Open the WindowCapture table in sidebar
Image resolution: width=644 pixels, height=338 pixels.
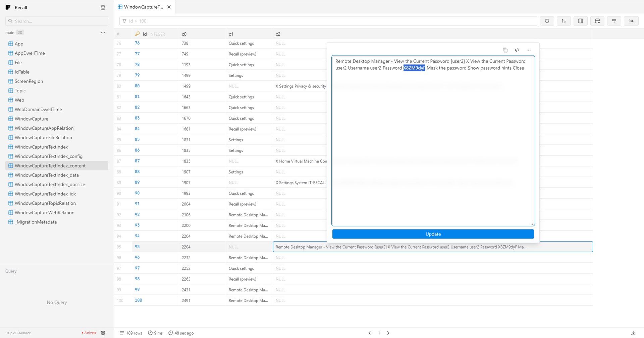[31, 119]
